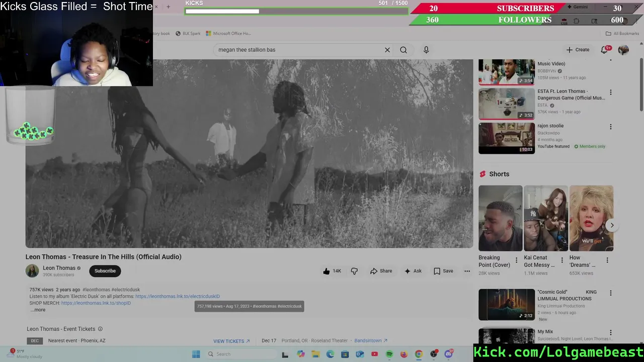The image size is (644, 362).
Task: Open Leon Thomas channel avatar
Action: 32,271
